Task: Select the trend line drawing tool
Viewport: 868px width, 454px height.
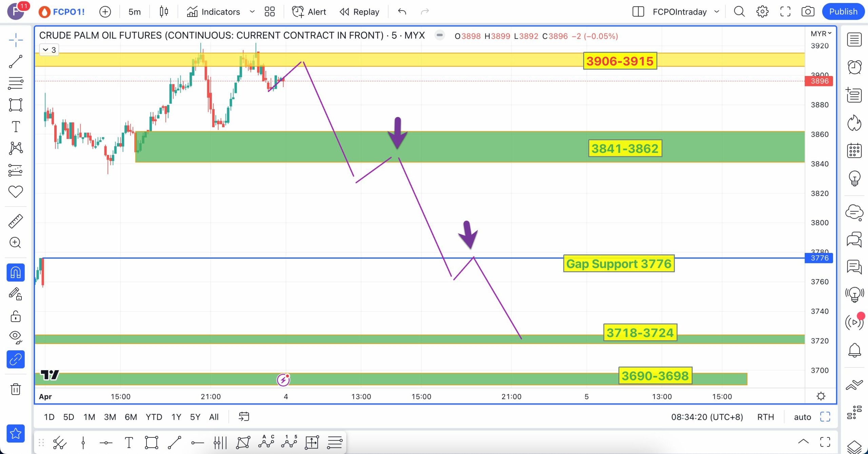Action: tap(16, 62)
